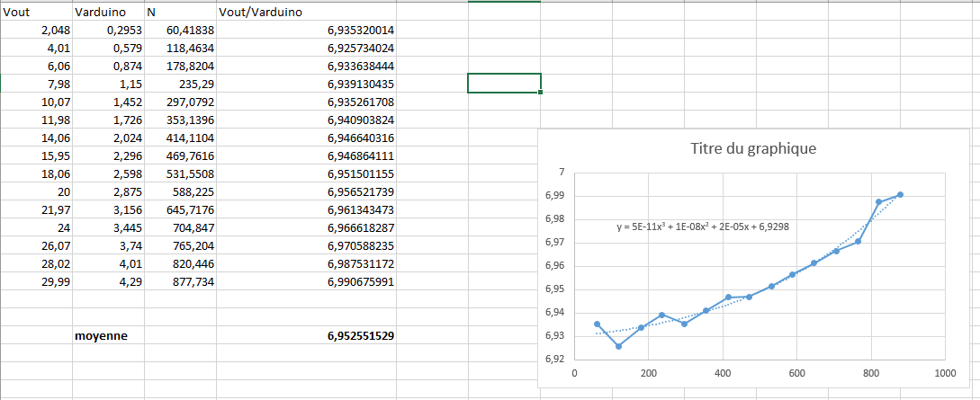Select cell containing 2,598
Image resolution: width=980 pixels, height=400 pixels.
pos(108,173)
